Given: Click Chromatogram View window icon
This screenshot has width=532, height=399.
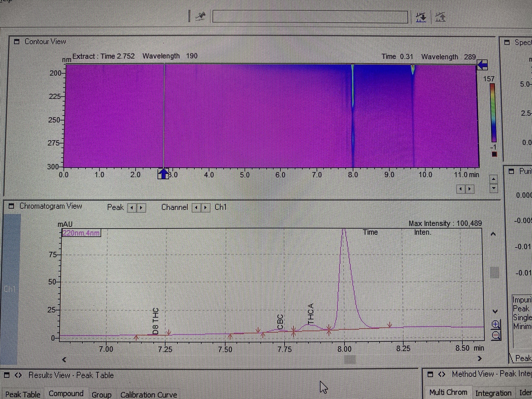Looking at the screenshot, I should coord(11,206).
